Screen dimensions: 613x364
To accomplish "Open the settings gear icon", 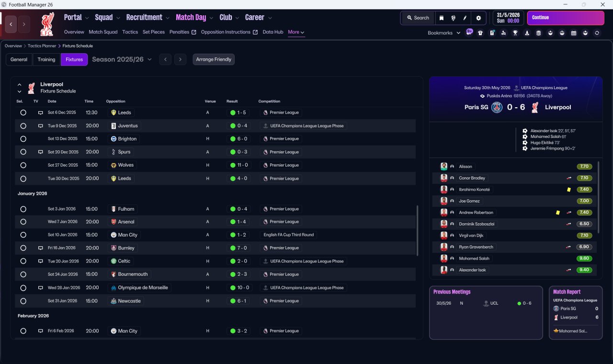I will (478, 18).
